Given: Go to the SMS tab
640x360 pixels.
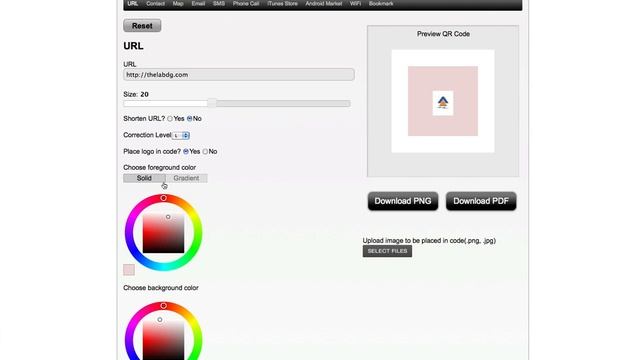Looking at the screenshot, I should click(x=219, y=4).
